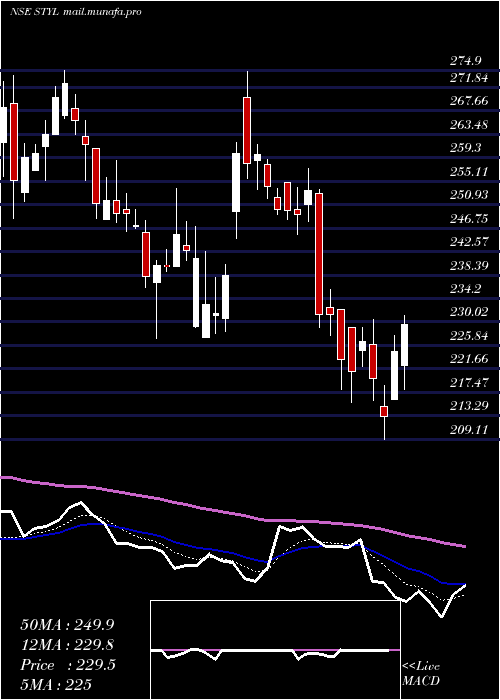
Task: Click the 221.66 price axis label
Action: click(468, 359)
